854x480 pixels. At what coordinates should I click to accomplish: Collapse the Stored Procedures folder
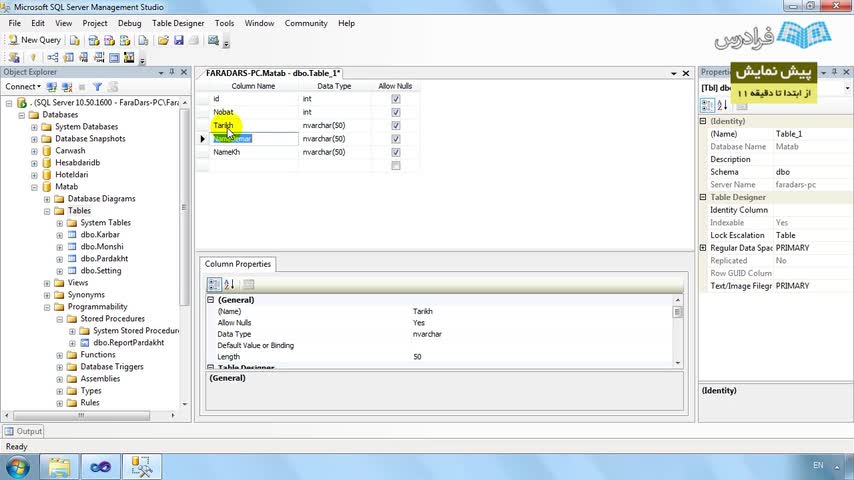pos(59,319)
